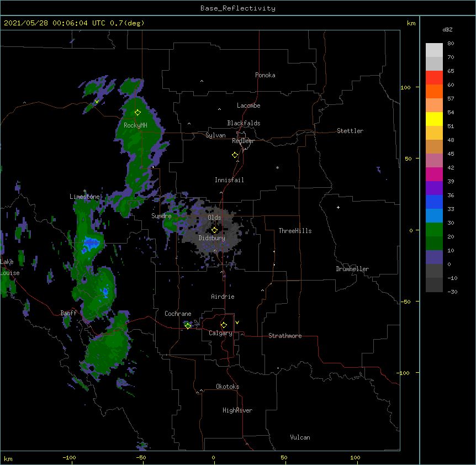The height and width of the screenshot is (465, 476).
Task: Click the slate indigo swatch above 0 dBZ
Action: click(434, 257)
